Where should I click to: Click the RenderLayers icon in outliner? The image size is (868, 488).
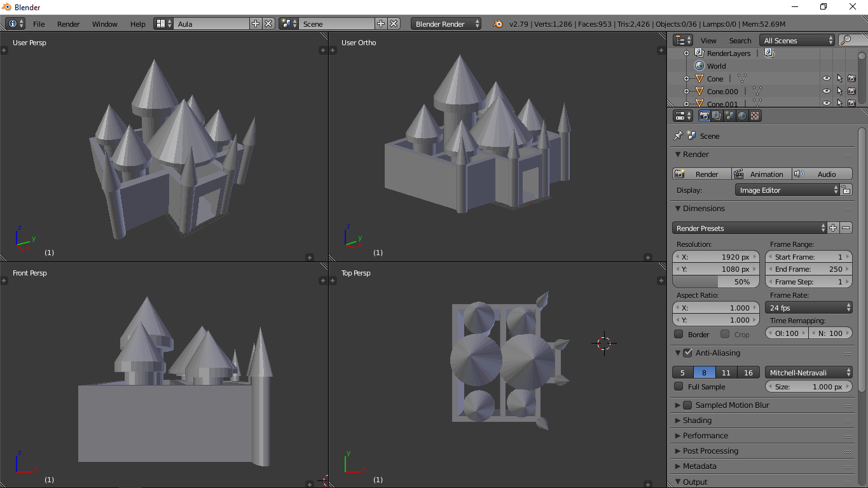point(699,53)
